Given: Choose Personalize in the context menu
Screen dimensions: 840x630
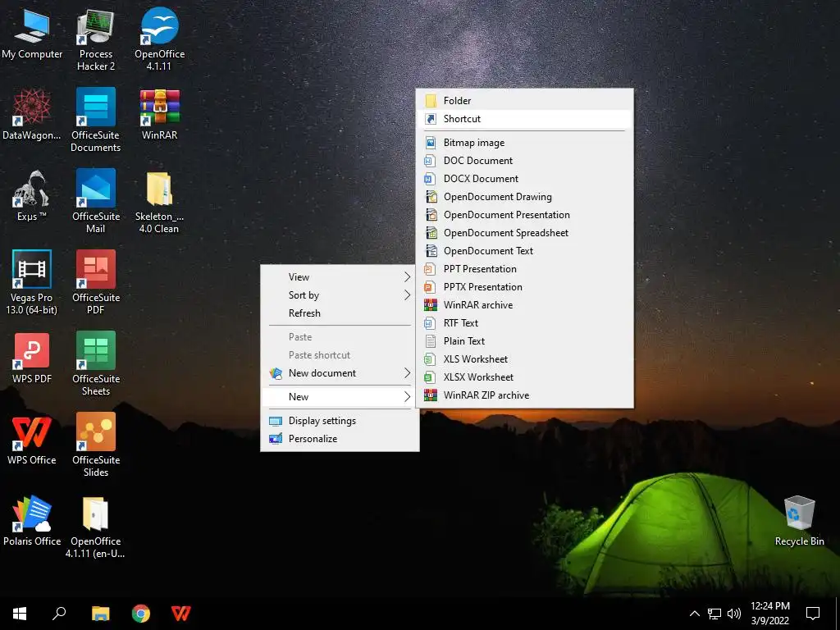Looking at the screenshot, I should click(x=340, y=439).
